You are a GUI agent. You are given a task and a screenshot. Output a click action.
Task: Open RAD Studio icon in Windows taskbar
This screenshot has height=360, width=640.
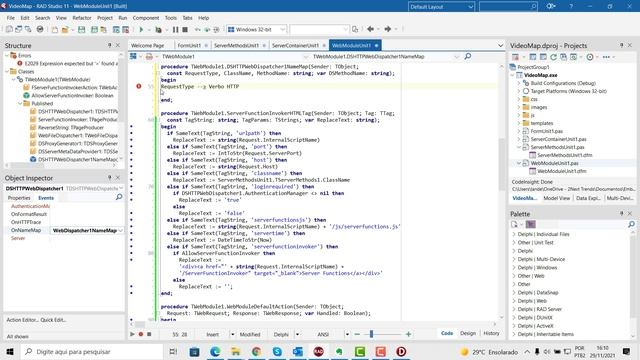coord(318,351)
